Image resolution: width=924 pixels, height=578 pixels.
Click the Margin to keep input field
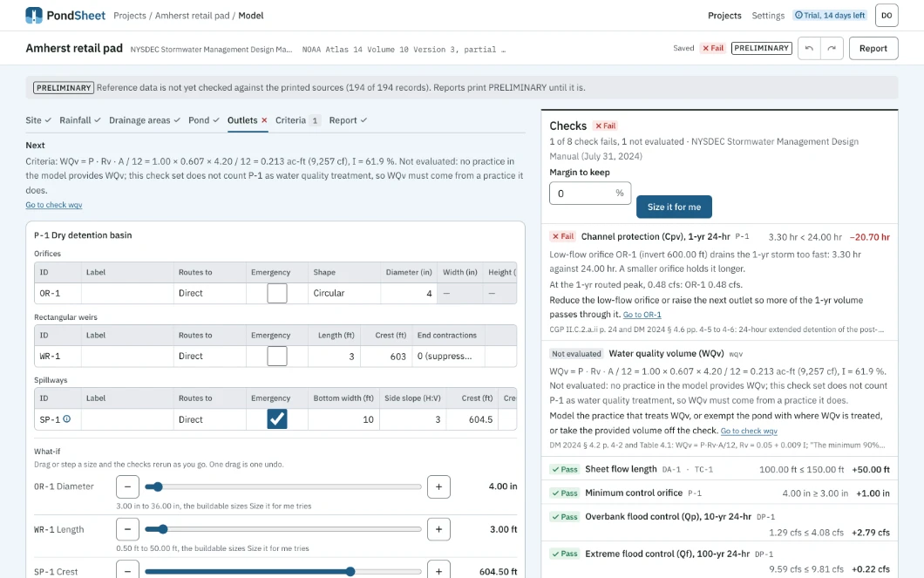[590, 194]
